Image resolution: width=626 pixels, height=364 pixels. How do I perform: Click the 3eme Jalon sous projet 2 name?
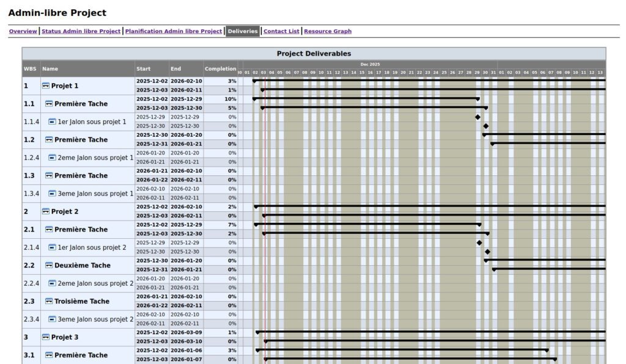point(95,319)
